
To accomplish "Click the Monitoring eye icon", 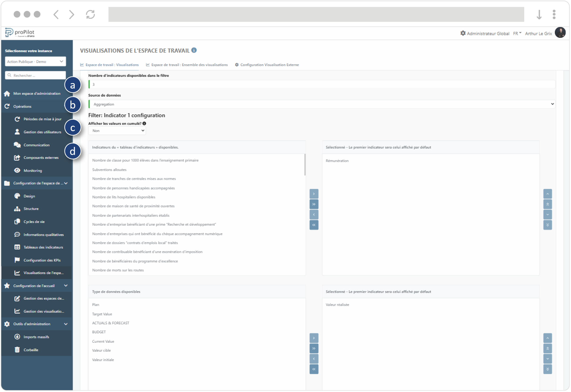I will [x=17, y=171].
